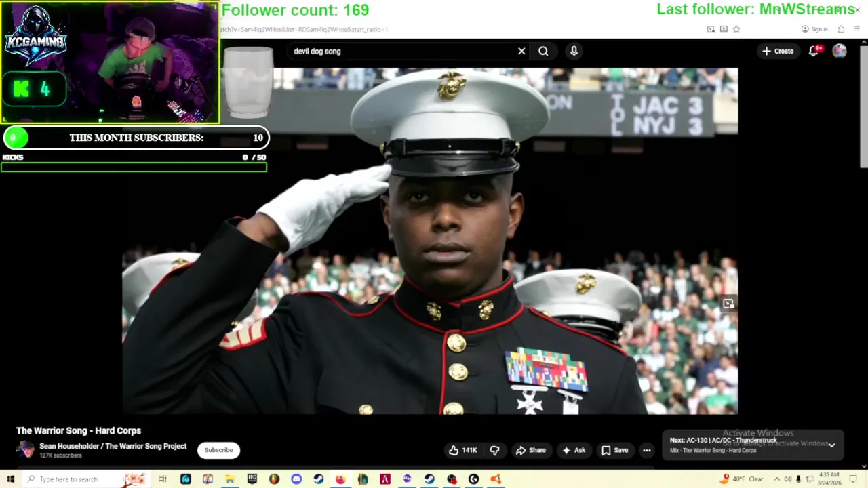
Task: Click the page vertical scrollbar
Action: (863, 108)
